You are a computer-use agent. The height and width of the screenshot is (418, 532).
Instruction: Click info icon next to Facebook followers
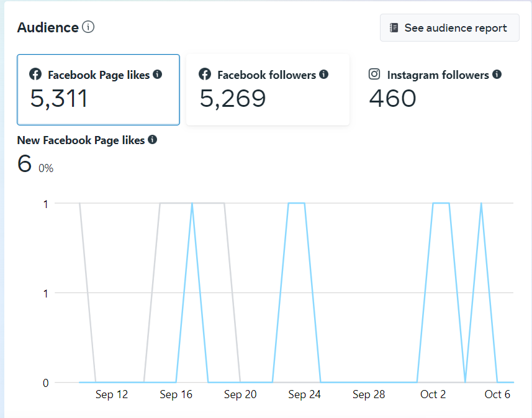click(x=323, y=75)
